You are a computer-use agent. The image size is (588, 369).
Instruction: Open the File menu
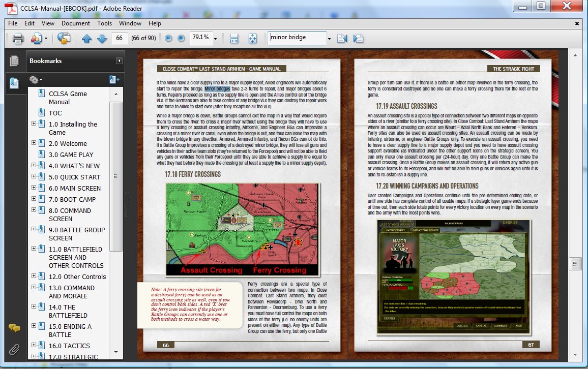click(13, 23)
